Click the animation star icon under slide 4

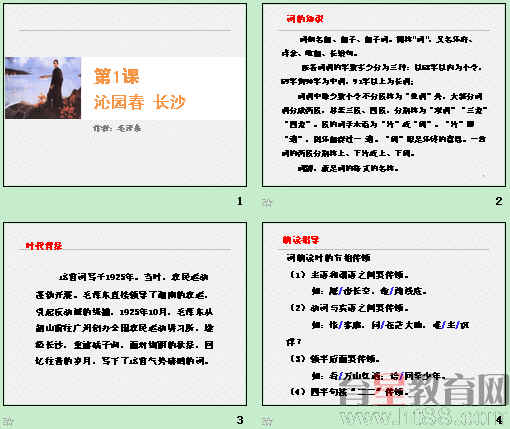(x=267, y=421)
